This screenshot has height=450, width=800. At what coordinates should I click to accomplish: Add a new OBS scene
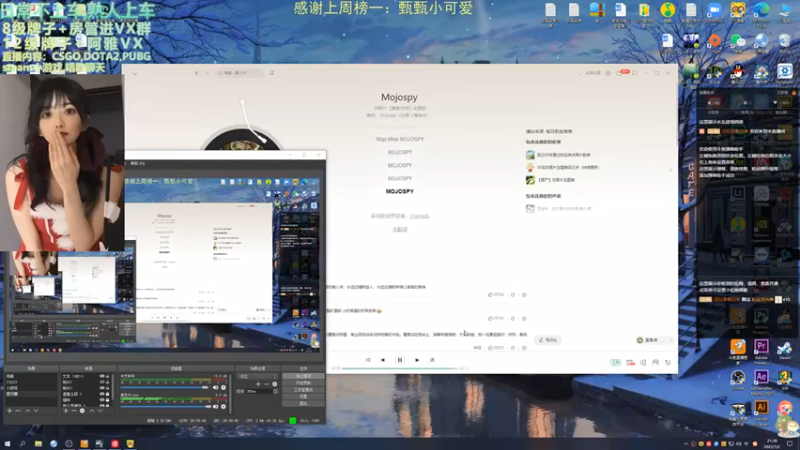tap(9, 411)
